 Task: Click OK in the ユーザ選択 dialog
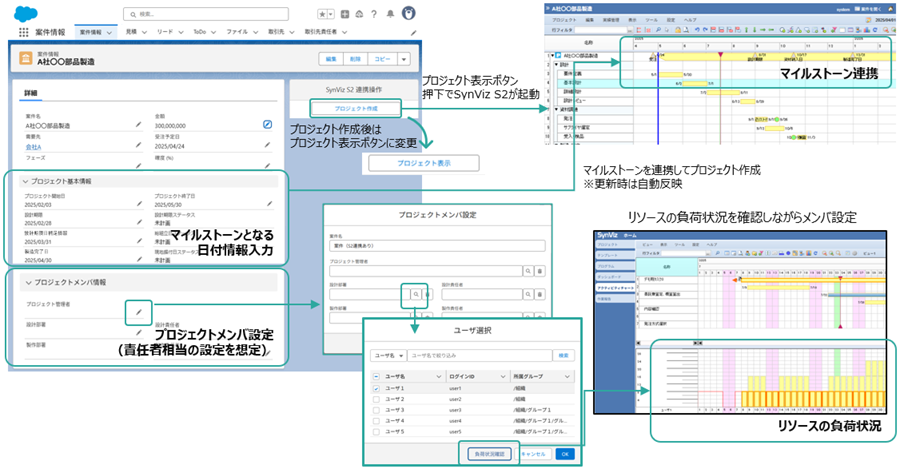pyautogui.click(x=565, y=453)
